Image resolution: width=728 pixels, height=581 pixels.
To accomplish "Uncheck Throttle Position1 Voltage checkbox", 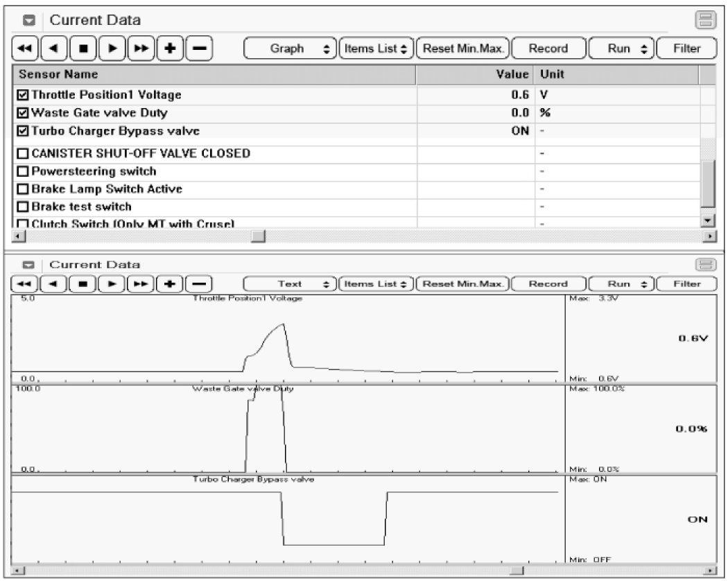I will (x=23, y=95).
